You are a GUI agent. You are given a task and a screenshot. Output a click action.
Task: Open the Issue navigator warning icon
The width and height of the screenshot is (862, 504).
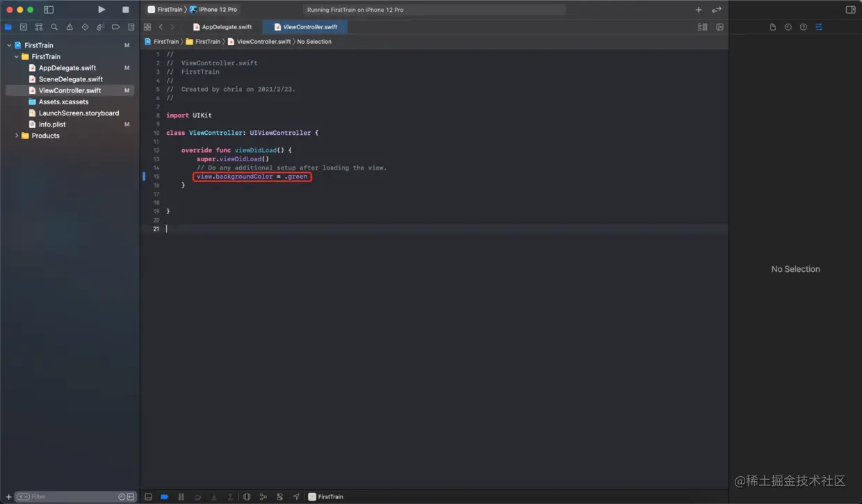point(70,27)
